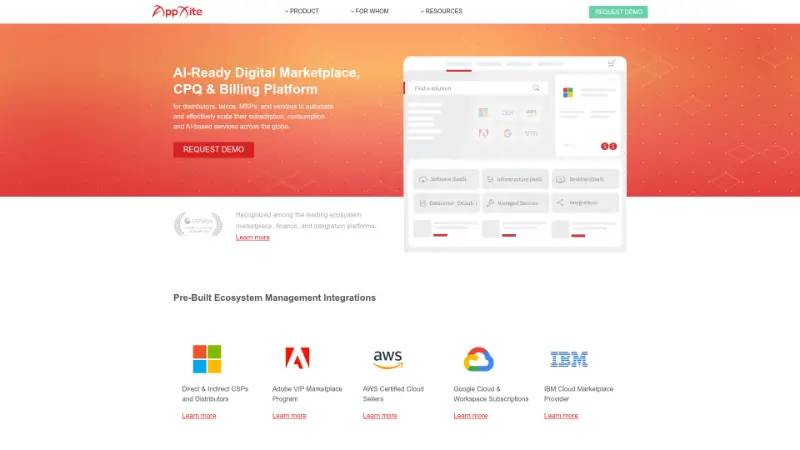Open the RESOURCES dropdown menu
This screenshot has width=800, height=450.
pyautogui.click(x=441, y=11)
